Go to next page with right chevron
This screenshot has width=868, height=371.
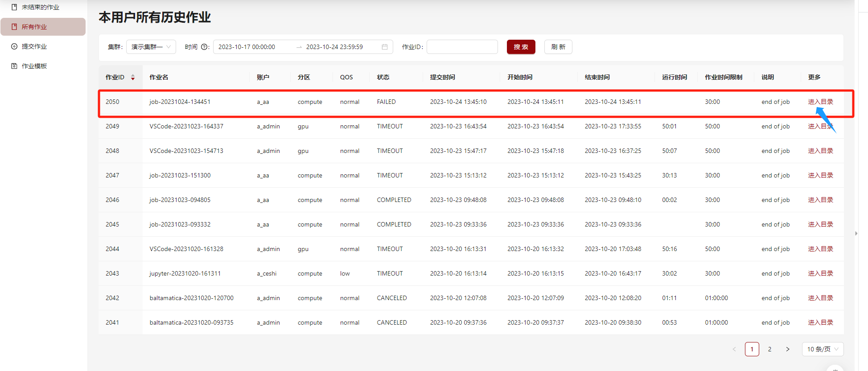[788, 349]
